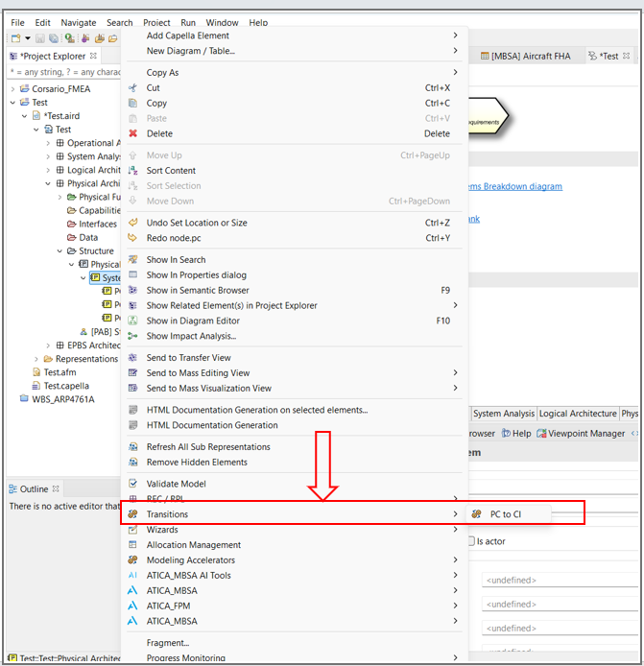Screen dimensions: 644x666
Task: Click the Save All toolbar icon
Action: click(x=54, y=38)
